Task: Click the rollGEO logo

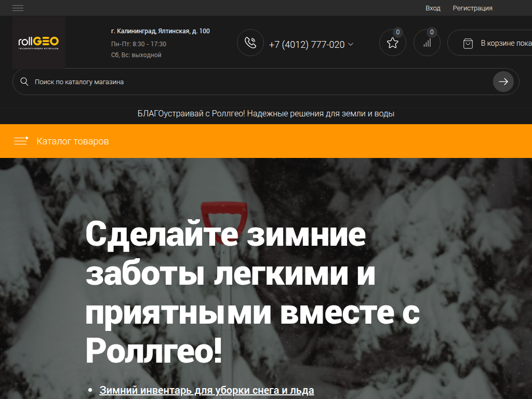Action: click(x=38, y=42)
